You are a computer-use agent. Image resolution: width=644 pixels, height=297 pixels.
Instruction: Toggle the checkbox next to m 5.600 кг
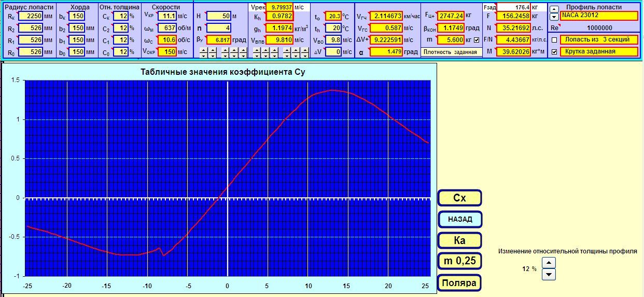click(477, 40)
